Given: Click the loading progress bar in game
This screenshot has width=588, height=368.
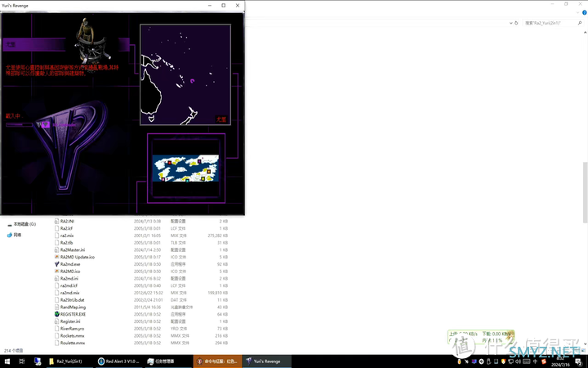Looking at the screenshot, I should coord(19,124).
